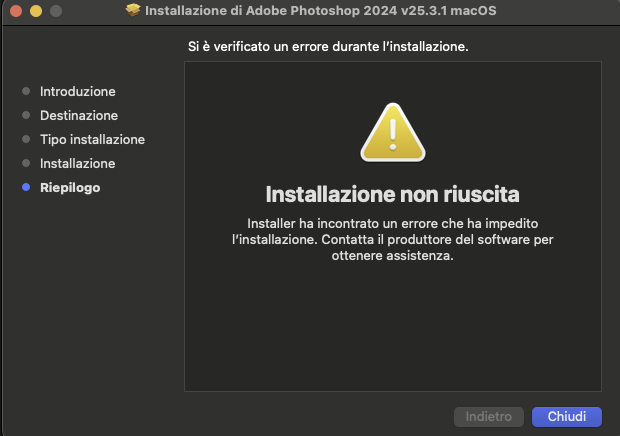Click the error description paragraph text
Image resolution: width=620 pixels, height=436 pixels.
point(393,240)
